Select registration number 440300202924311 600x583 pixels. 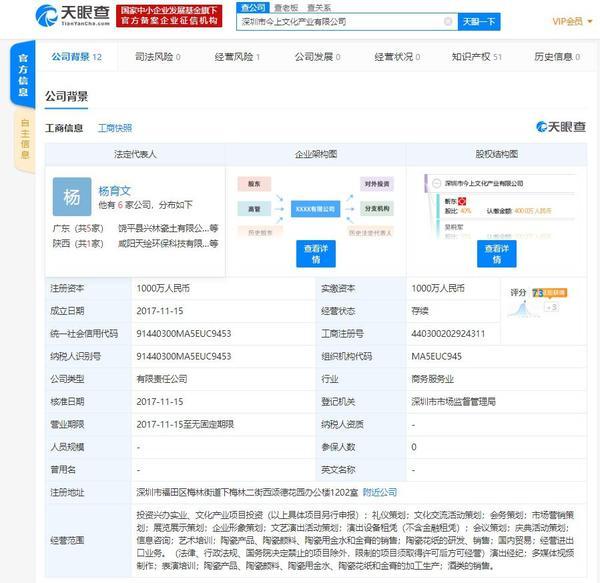[448, 334]
